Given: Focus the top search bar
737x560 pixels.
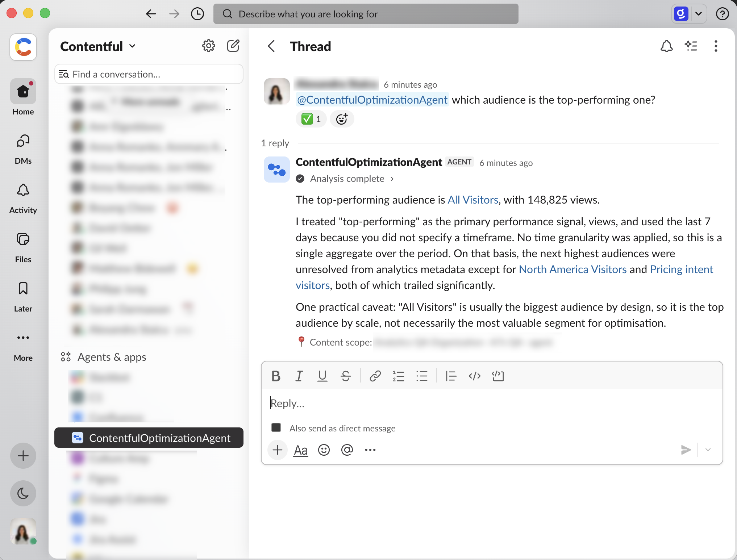Looking at the screenshot, I should pyautogui.click(x=366, y=14).
